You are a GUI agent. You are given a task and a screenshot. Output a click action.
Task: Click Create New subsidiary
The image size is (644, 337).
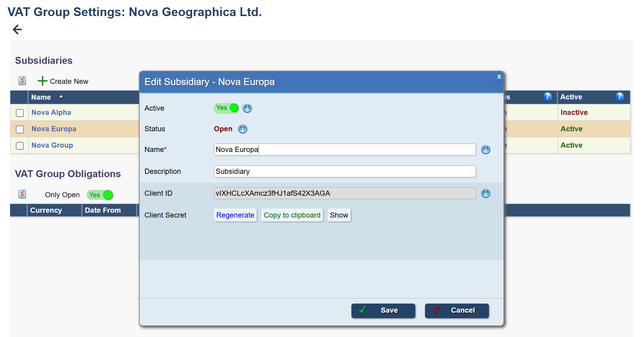[x=63, y=81]
